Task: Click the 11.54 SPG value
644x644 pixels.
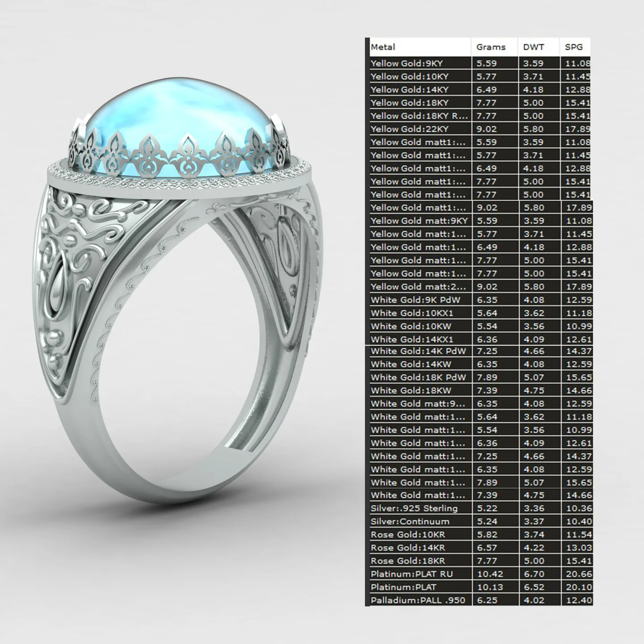Action: coord(579,534)
